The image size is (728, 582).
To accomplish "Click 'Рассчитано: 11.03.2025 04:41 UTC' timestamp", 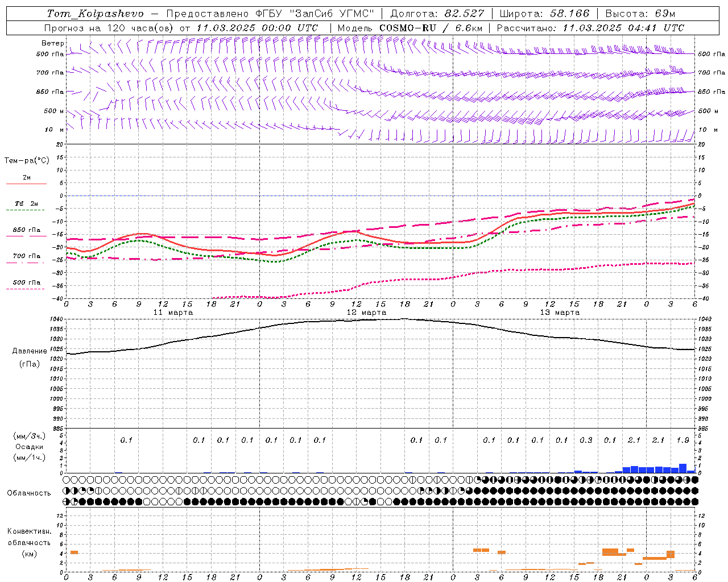I will point(590,28).
